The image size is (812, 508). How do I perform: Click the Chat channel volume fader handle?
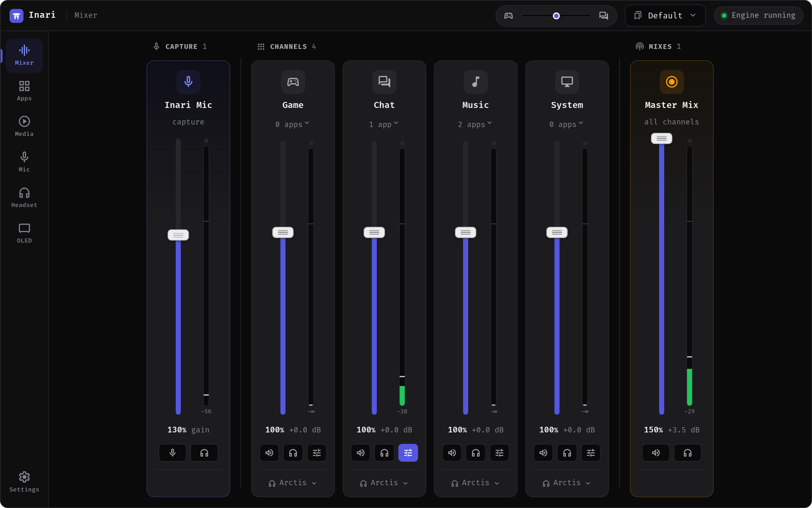[374, 232]
